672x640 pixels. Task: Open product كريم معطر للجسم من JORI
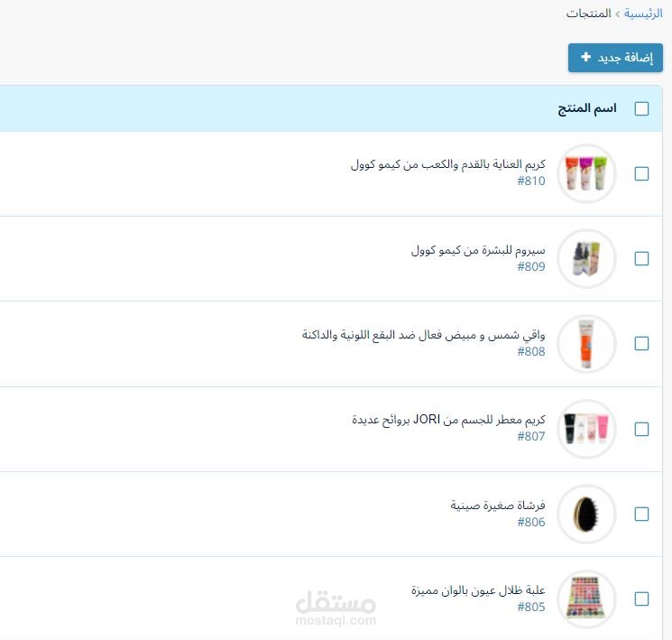point(448,420)
